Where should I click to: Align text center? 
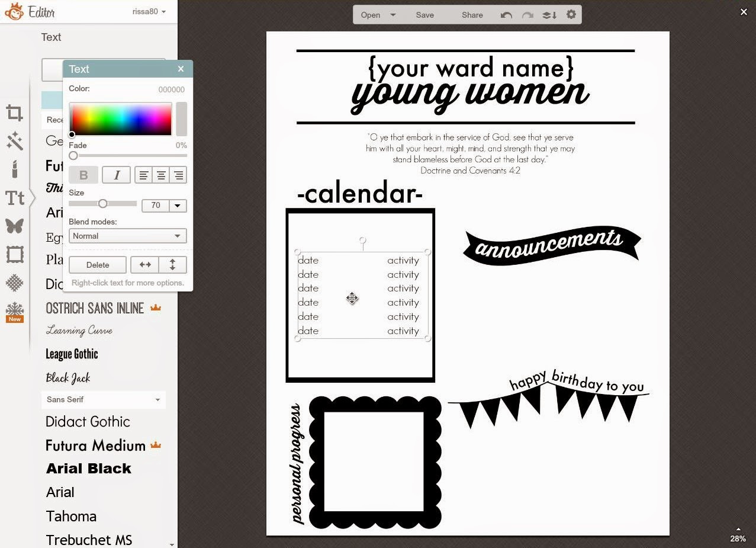pyautogui.click(x=161, y=175)
